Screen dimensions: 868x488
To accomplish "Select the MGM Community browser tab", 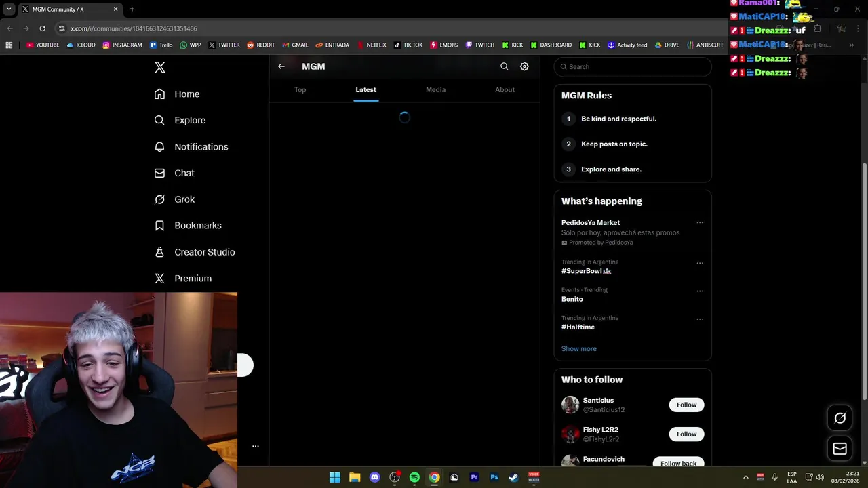I will pyautogui.click(x=70, y=9).
